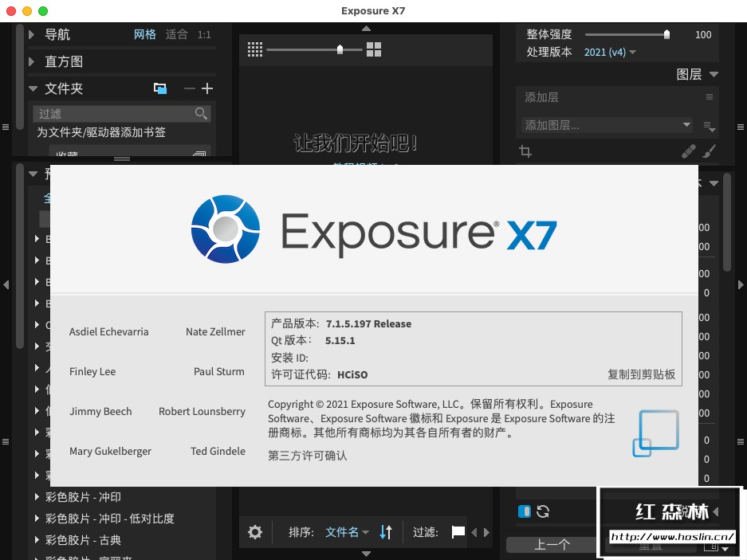Open the 排序 文件名 dropdown
747x560 pixels.
pyautogui.click(x=347, y=532)
